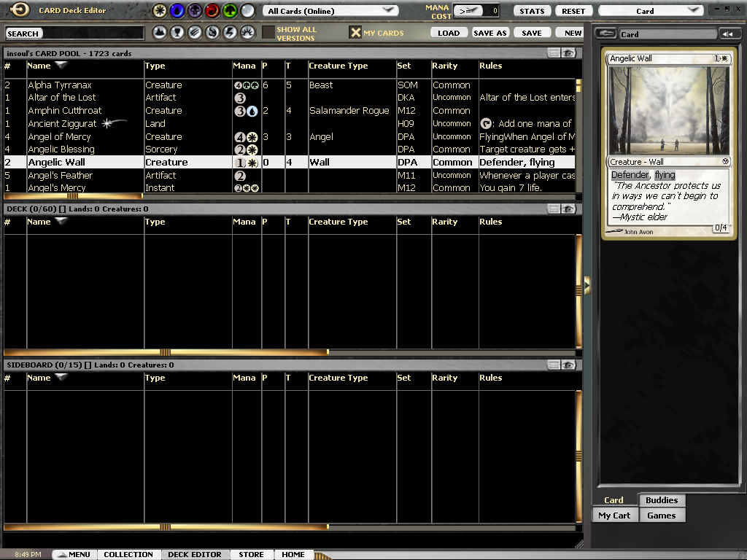Enable the Show All Versions checkbox
Viewport: 747px width, 560px height.
268,33
